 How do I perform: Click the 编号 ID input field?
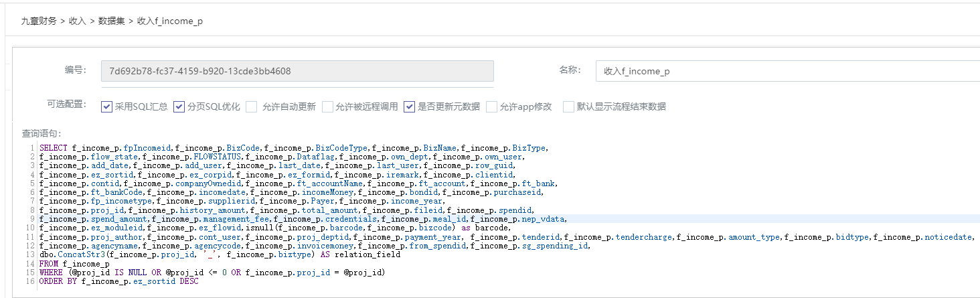(x=297, y=70)
